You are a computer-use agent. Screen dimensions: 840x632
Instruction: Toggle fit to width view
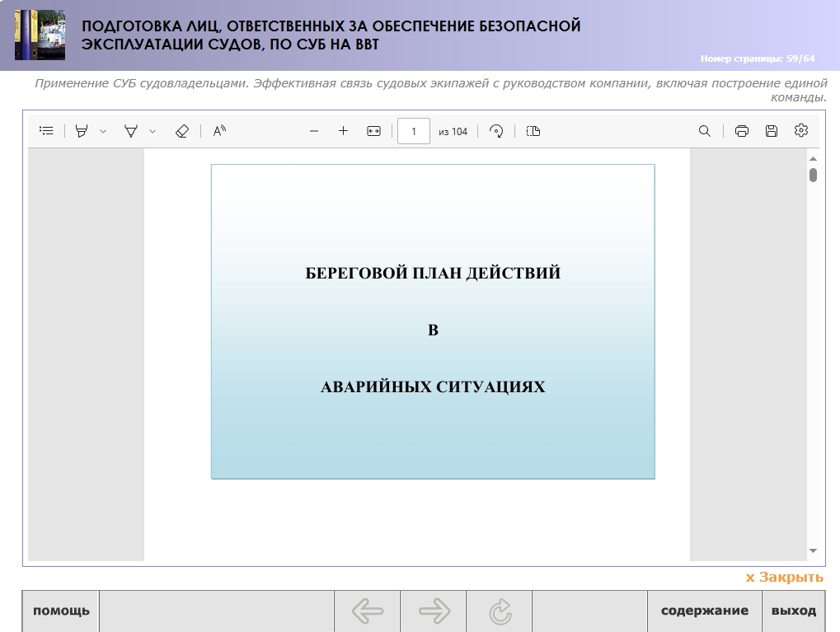pos(373,131)
